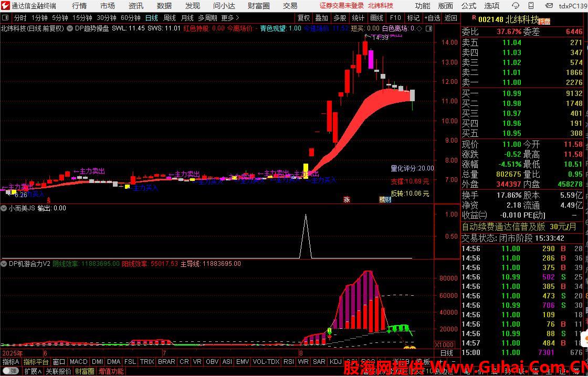Screen dimensions: 588x377
Task: Open the 交易 menu
Action: pos(290,6)
